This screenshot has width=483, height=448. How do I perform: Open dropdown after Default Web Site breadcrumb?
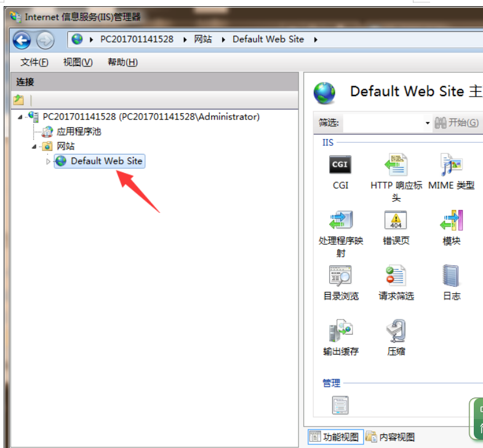316,40
